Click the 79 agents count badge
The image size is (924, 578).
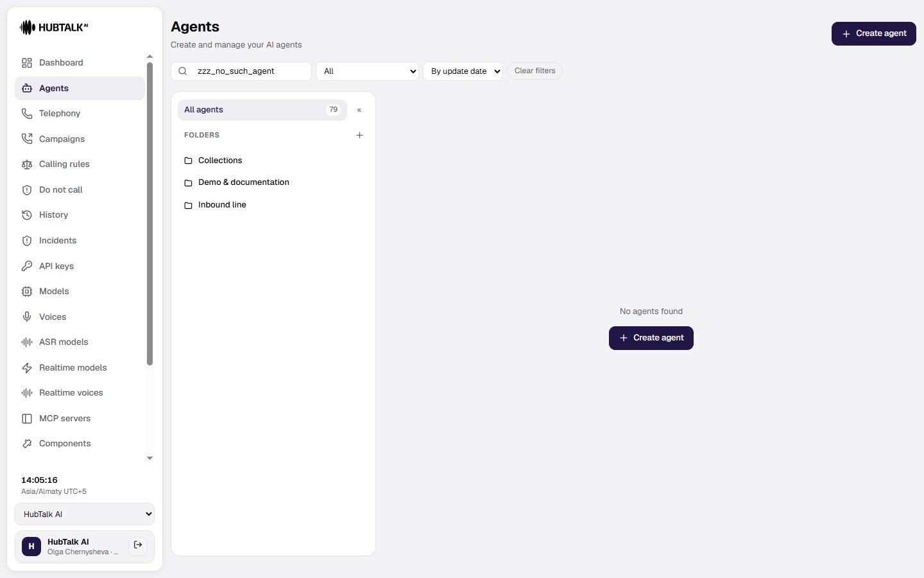333,110
